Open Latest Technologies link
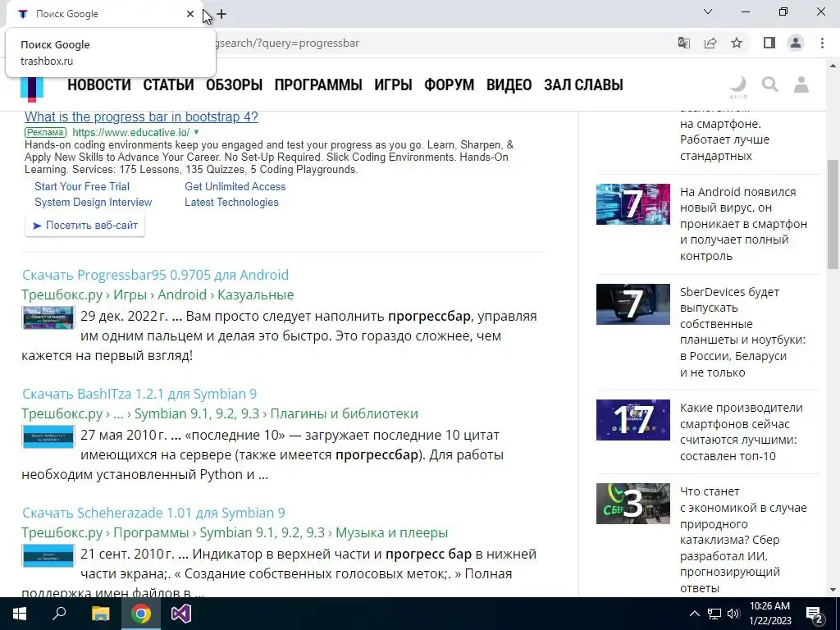The width and height of the screenshot is (840, 630). coord(231,202)
